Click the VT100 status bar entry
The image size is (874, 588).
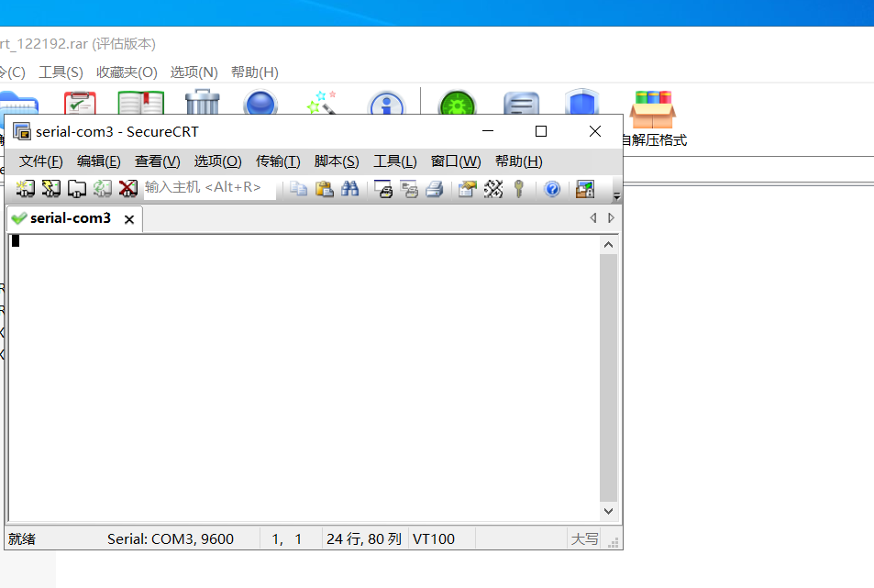click(x=434, y=539)
